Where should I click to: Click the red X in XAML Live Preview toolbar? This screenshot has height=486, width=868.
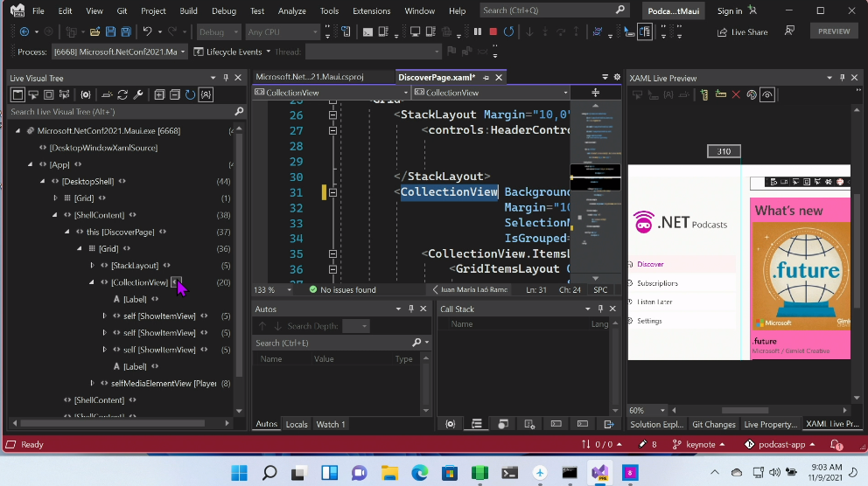736,94
